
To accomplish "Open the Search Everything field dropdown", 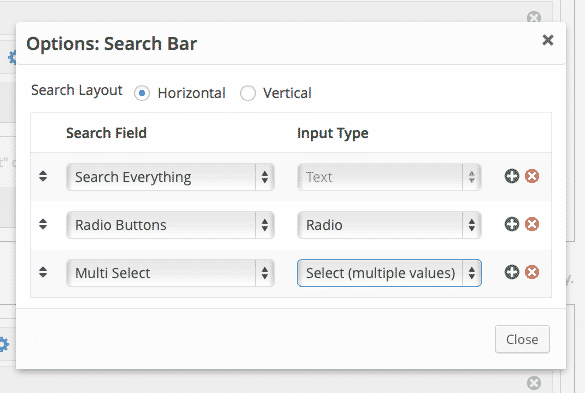I will (x=170, y=177).
